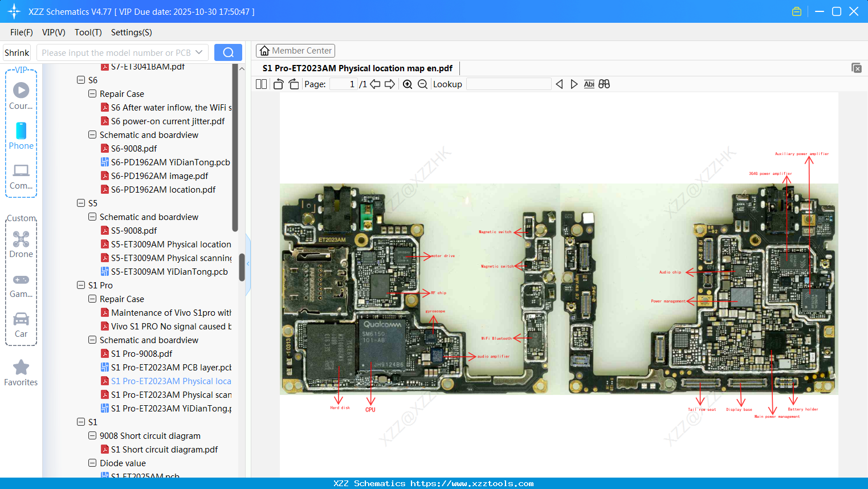This screenshot has width=868, height=489.
Task: Rotate the page counterclockwise
Action: (279, 84)
